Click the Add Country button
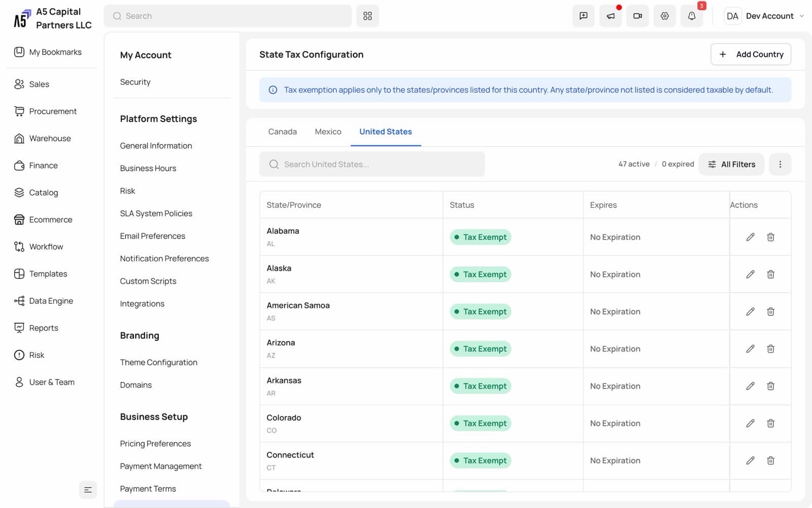Image resolution: width=812 pixels, height=508 pixels. 751,54
